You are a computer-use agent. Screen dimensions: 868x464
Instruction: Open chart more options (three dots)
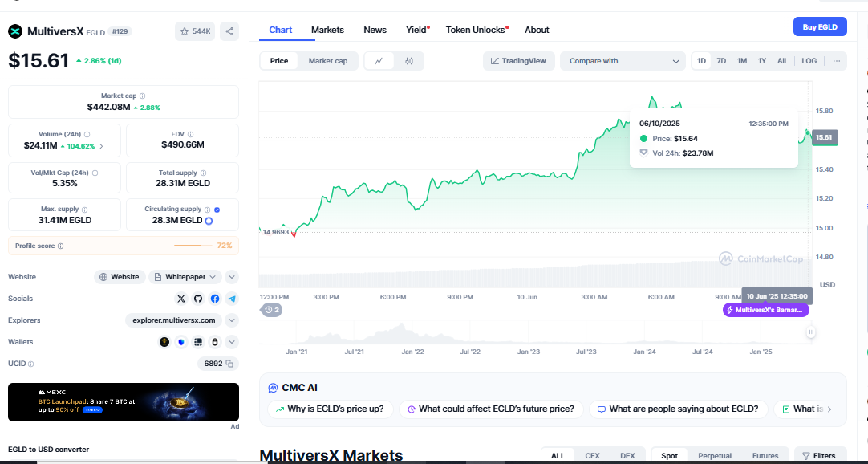pyautogui.click(x=837, y=61)
